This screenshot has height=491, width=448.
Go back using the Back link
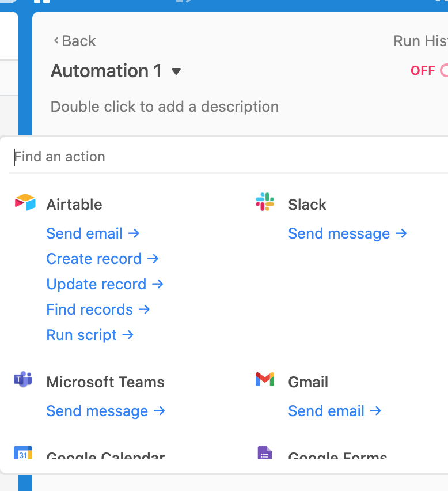pyautogui.click(x=75, y=41)
